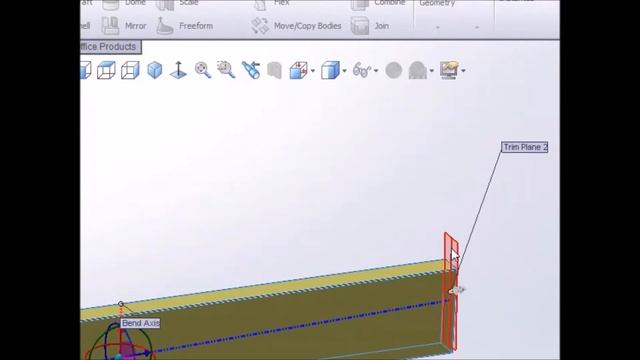Click the Bend Axis point handle on the bar's top edge

(x=121, y=304)
